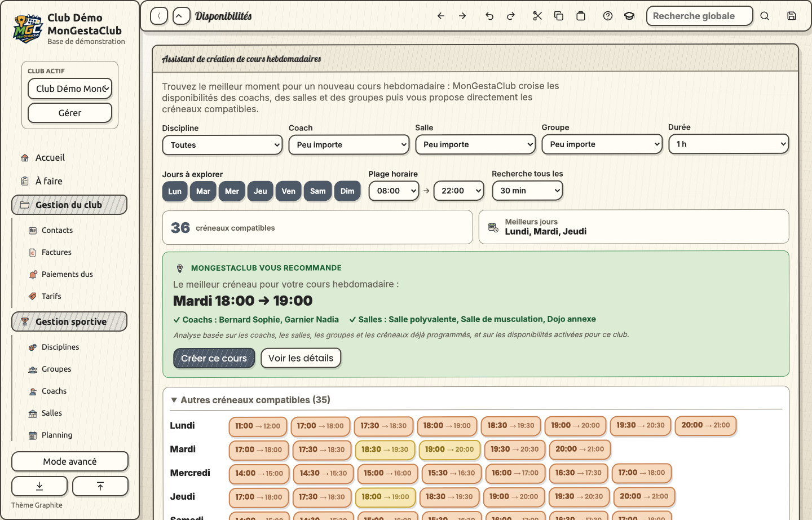Open the 22:00 end time dropdown
The image size is (812, 520).
point(459,191)
